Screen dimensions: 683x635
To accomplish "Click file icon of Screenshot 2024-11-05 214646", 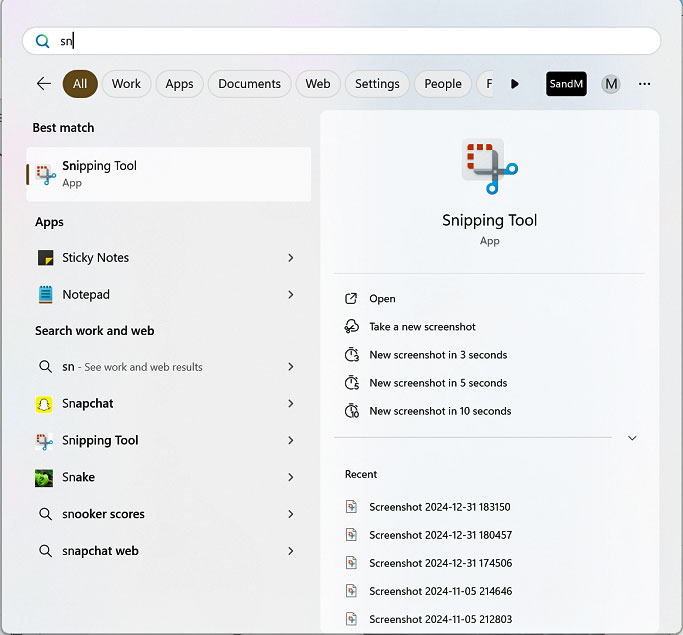I will 351,591.
